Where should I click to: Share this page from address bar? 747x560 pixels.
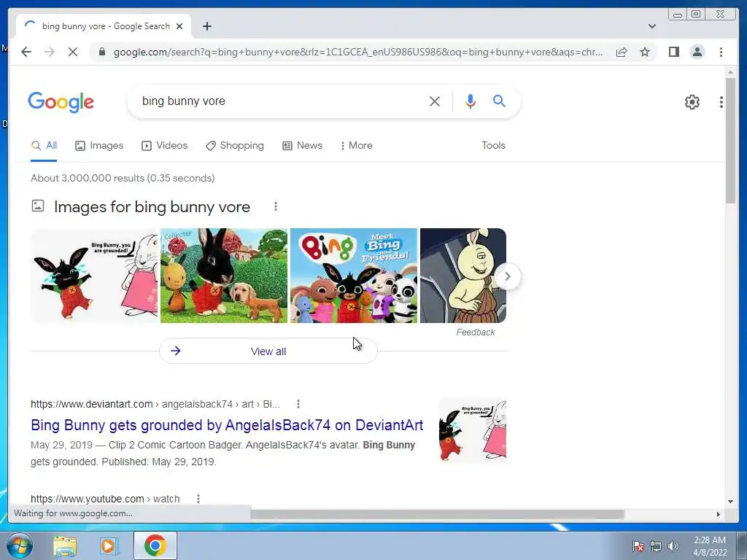click(622, 52)
